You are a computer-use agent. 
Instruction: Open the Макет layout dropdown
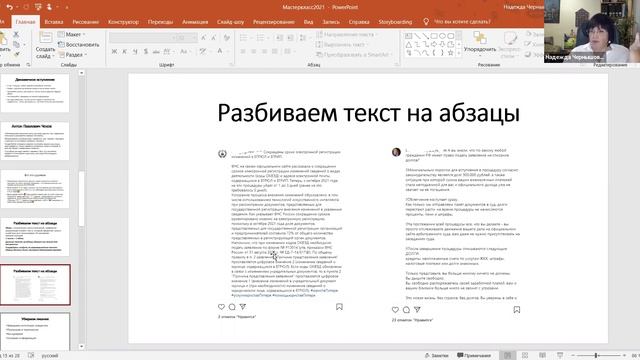pyautogui.click(x=72, y=35)
